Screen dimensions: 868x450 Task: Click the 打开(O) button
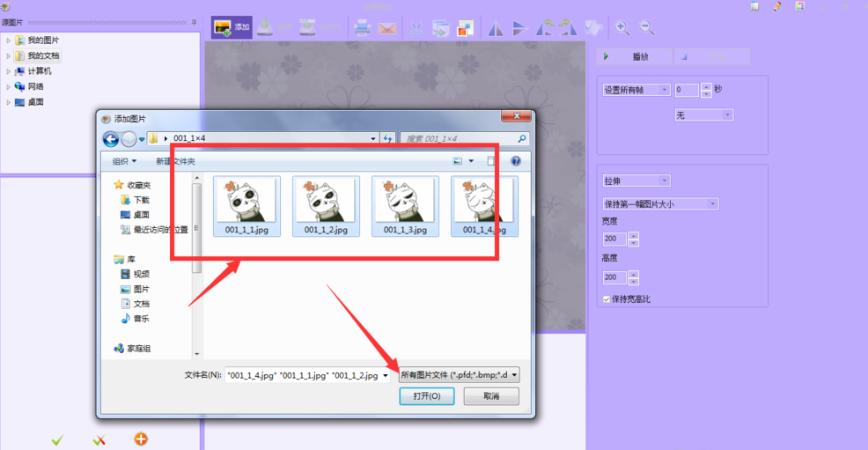tap(427, 396)
